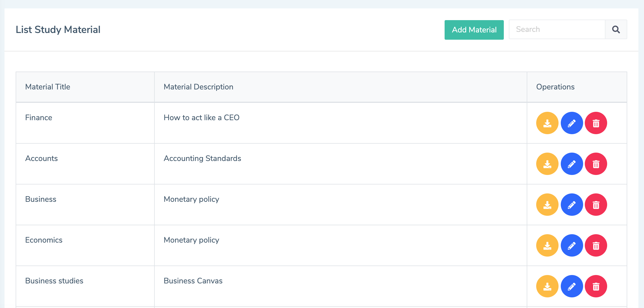Click the Operations column header
This screenshot has width=644, height=308.
click(577, 87)
